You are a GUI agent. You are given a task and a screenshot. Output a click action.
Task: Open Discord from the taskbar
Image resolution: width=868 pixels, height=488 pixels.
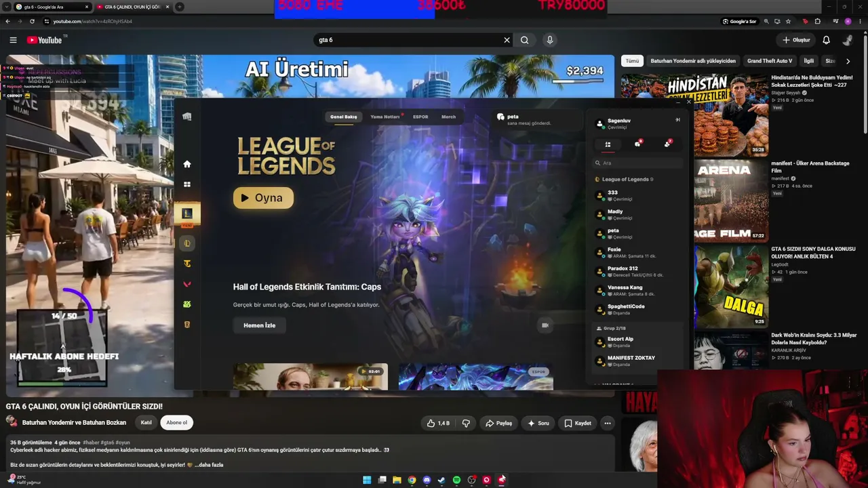coord(427,480)
